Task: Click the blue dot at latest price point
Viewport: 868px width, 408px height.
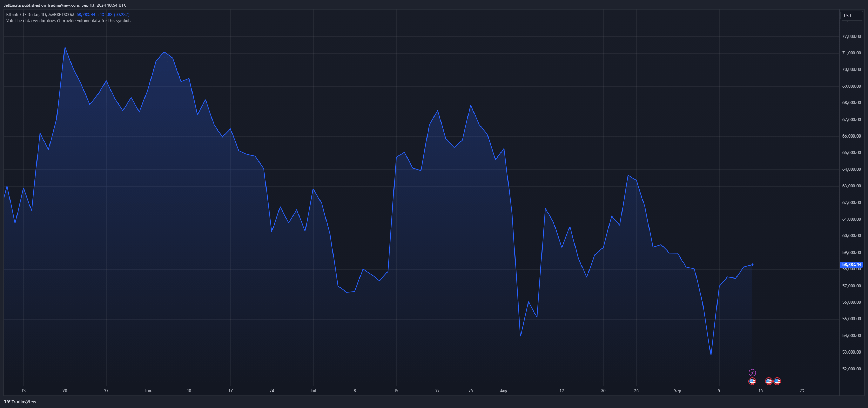Action: pyautogui.click(x=752, y=265)
